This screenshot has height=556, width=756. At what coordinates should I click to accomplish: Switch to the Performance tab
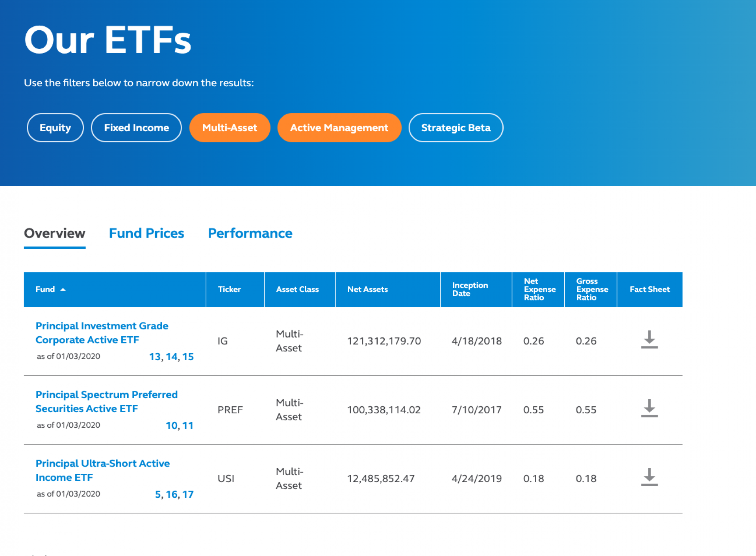[250, 233]
